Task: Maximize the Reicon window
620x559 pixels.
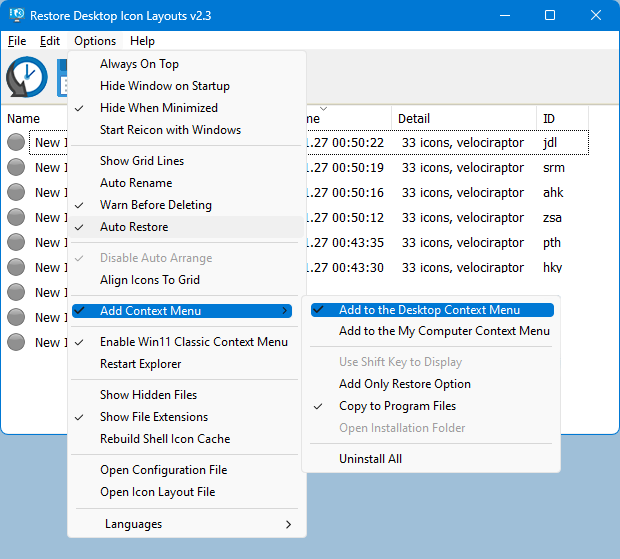Action: point(550,15)
